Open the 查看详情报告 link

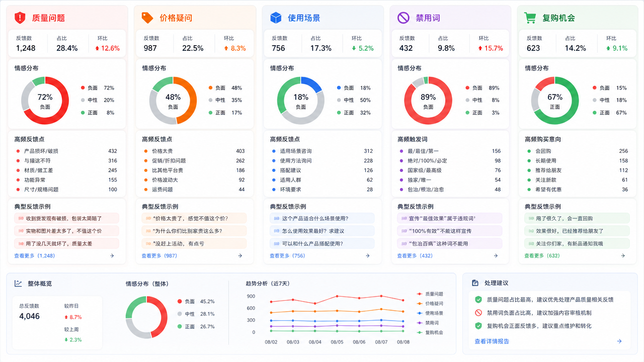point(492,341)
